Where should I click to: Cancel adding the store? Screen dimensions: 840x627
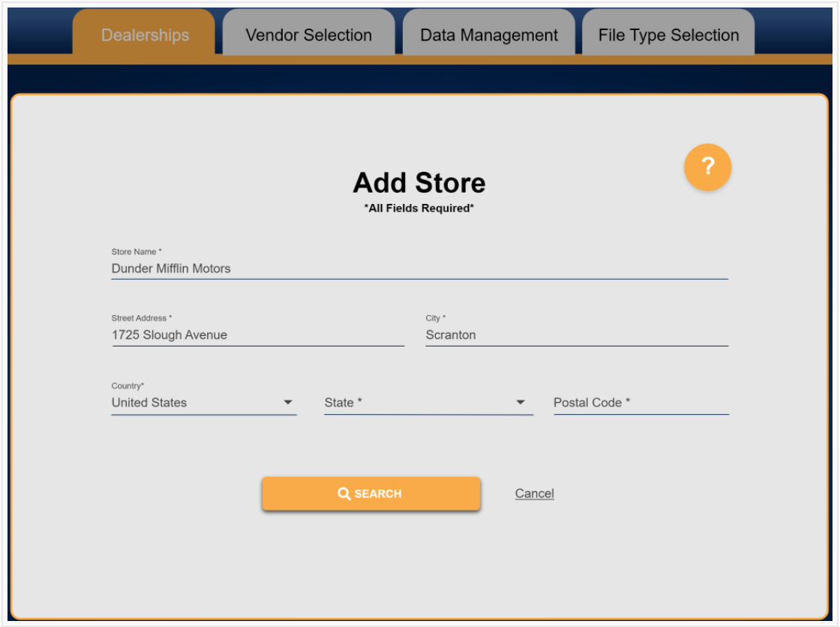coord(534,493)
